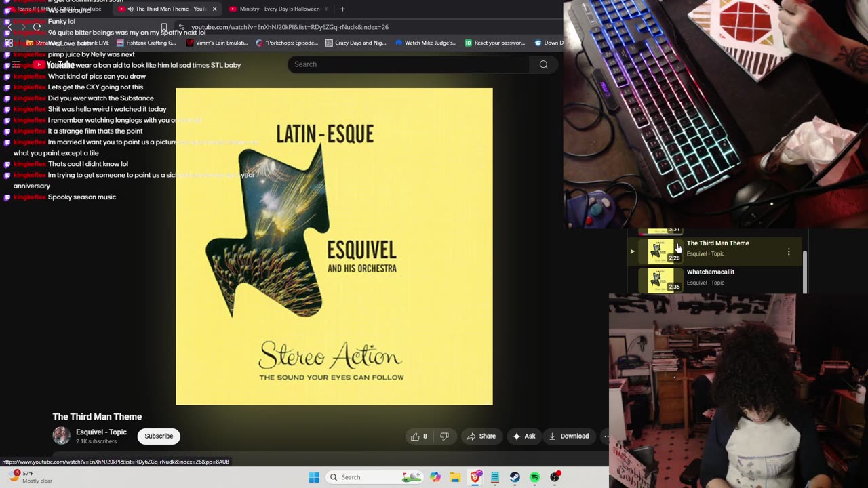
Task: Open the Notepad-like taskbar app icon
Action: (x=495, y=477)
